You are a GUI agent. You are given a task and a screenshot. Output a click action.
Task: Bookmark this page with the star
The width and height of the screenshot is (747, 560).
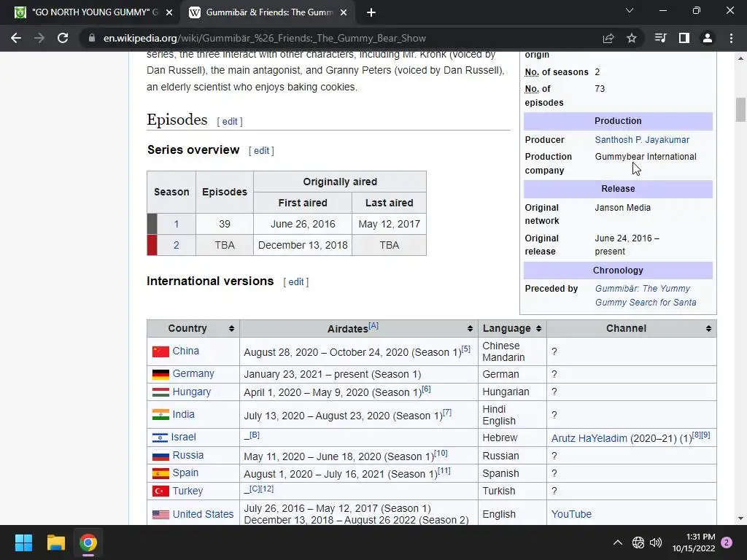pyautogui.click(x=632, y=38)
